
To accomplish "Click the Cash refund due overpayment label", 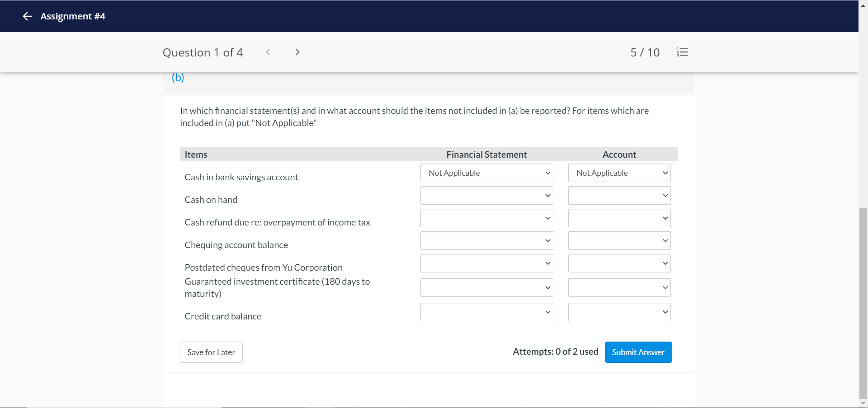I will [x=277, y=222].
